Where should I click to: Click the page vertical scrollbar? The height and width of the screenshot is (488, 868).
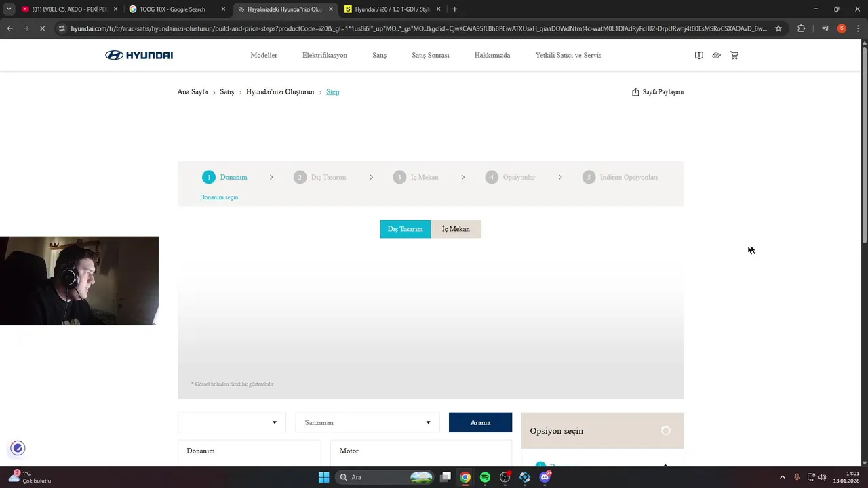pyautogui.click(x=864, y=146)
